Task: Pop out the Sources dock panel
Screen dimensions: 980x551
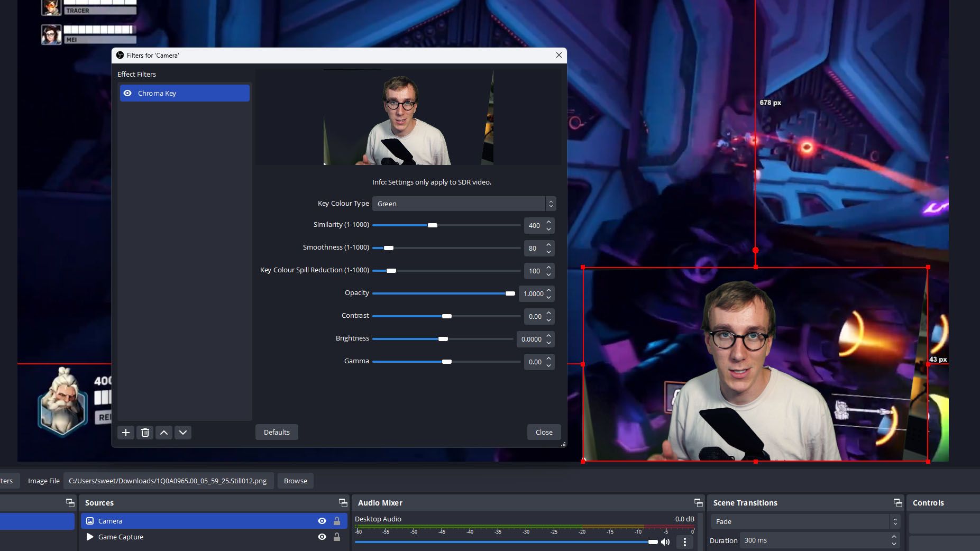Action: tap(343, 503)
